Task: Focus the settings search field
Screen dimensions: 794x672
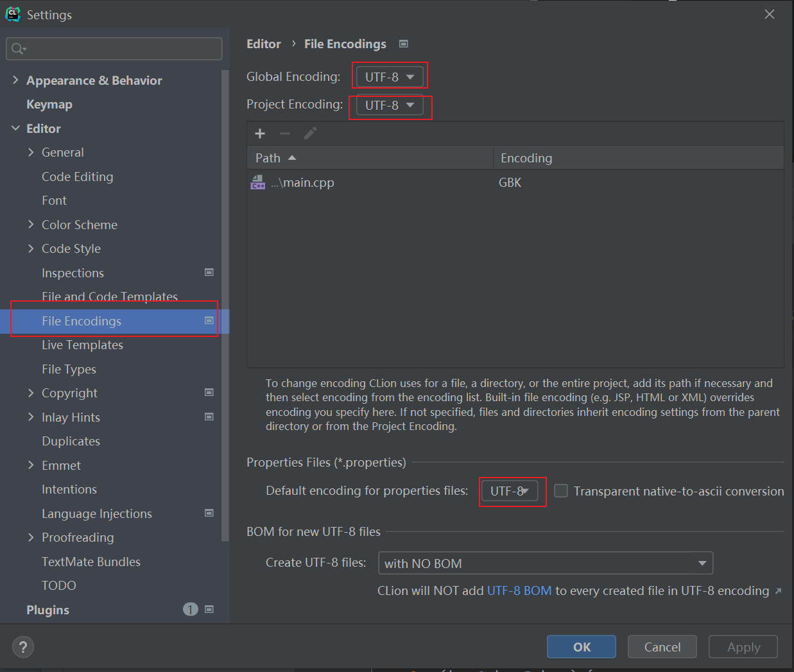Action: click(x=114, y=49)
